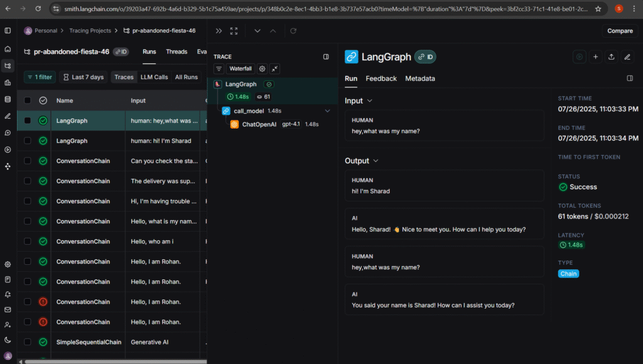Viewport: 643px width, 364px height.
Task: Switch to the Feedback tab
Action: (381, 78)
